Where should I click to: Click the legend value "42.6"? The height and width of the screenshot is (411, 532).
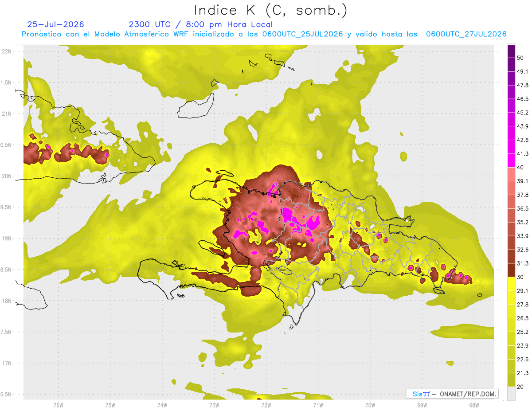523,140
